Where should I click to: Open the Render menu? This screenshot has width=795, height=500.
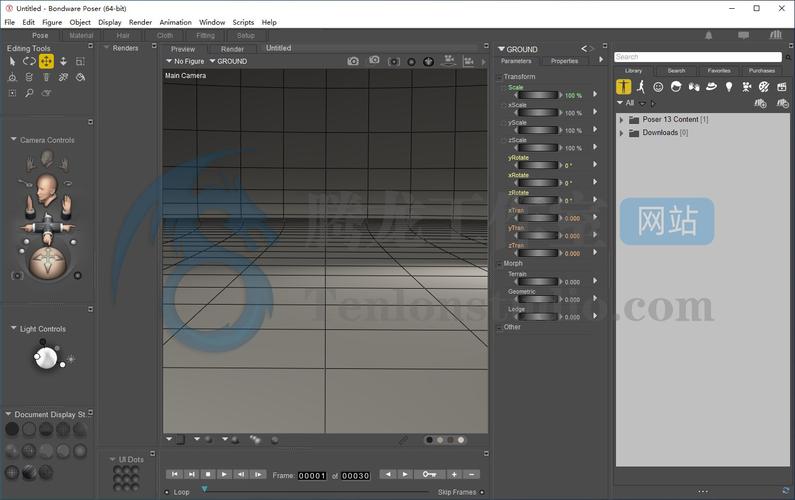[x=140, y=22]
